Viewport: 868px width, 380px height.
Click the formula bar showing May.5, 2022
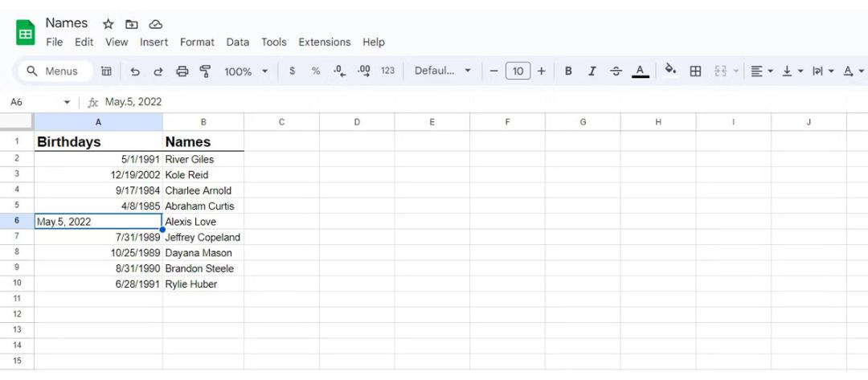[481, 102]
